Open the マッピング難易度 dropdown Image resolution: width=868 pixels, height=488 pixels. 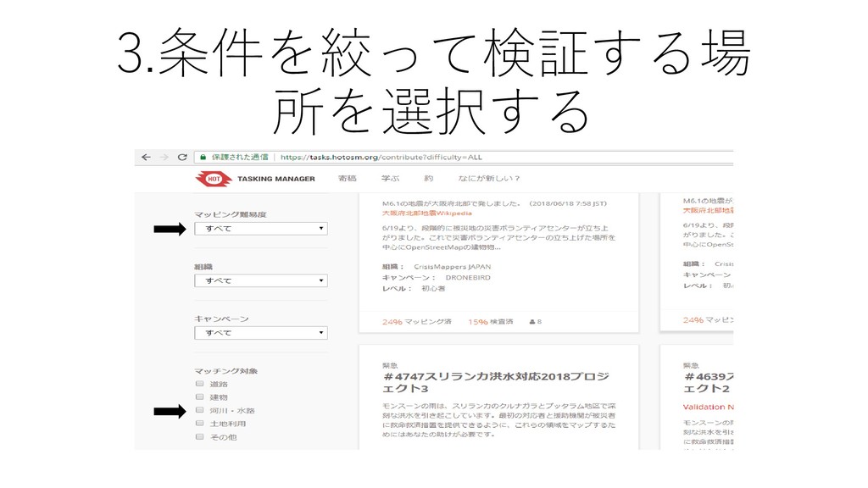coord(261,229)
